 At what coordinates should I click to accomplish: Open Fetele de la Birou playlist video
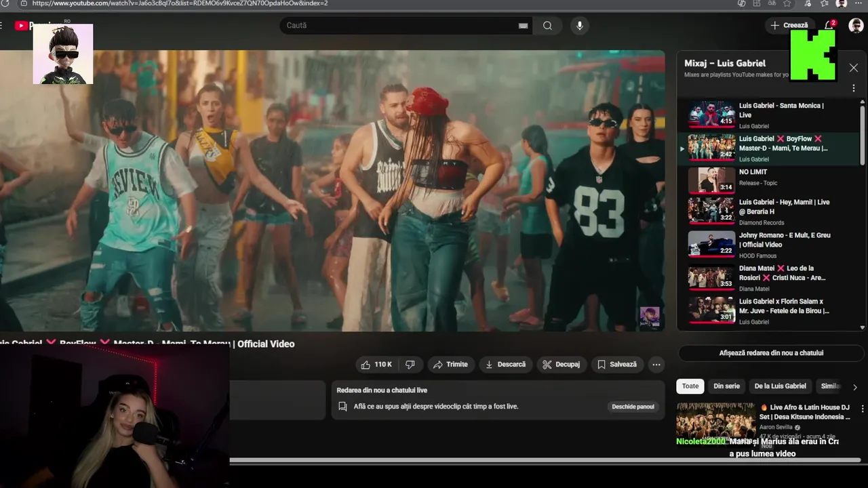[x=784, y=306]
